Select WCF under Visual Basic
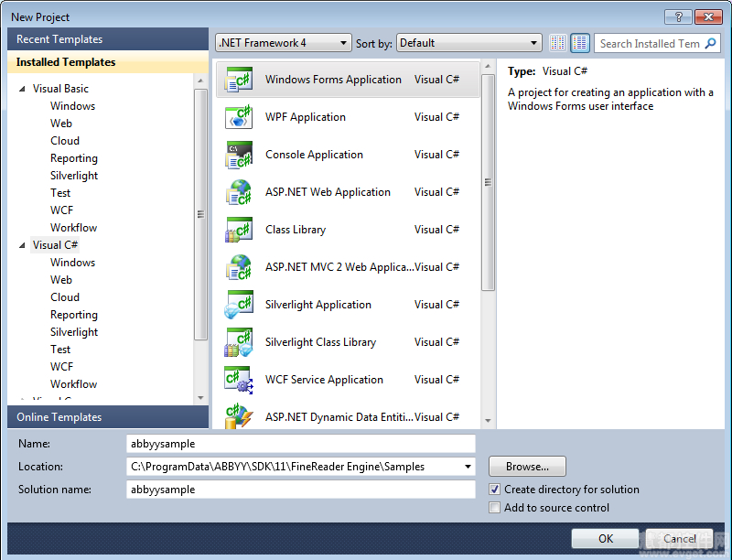 [x=61, y=210]
